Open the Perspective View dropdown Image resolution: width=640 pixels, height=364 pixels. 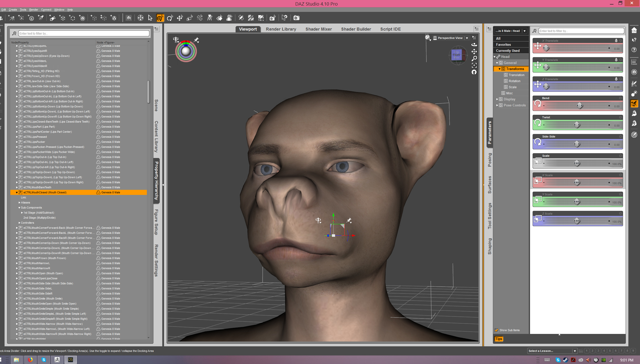tap(467, 38)
